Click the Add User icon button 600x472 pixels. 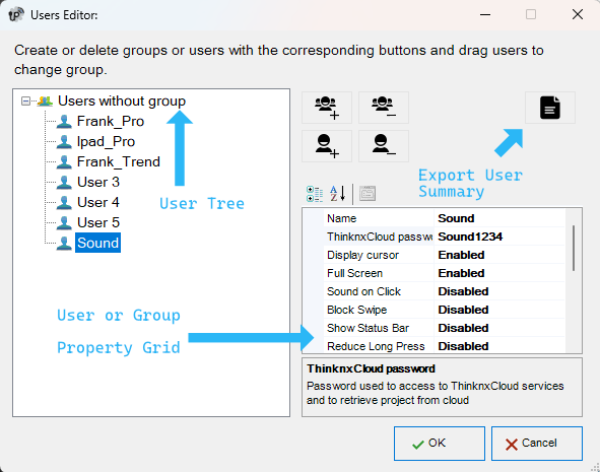pos(327,146)
